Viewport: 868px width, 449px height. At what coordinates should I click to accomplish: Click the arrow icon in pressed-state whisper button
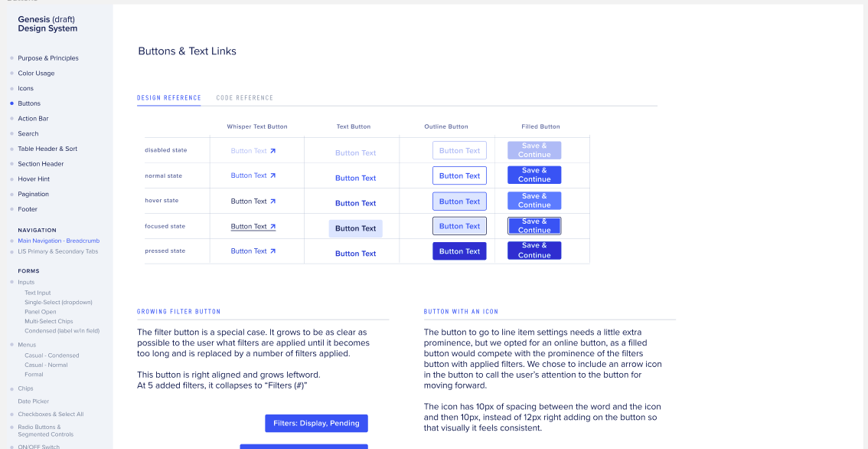click(272, 251)
